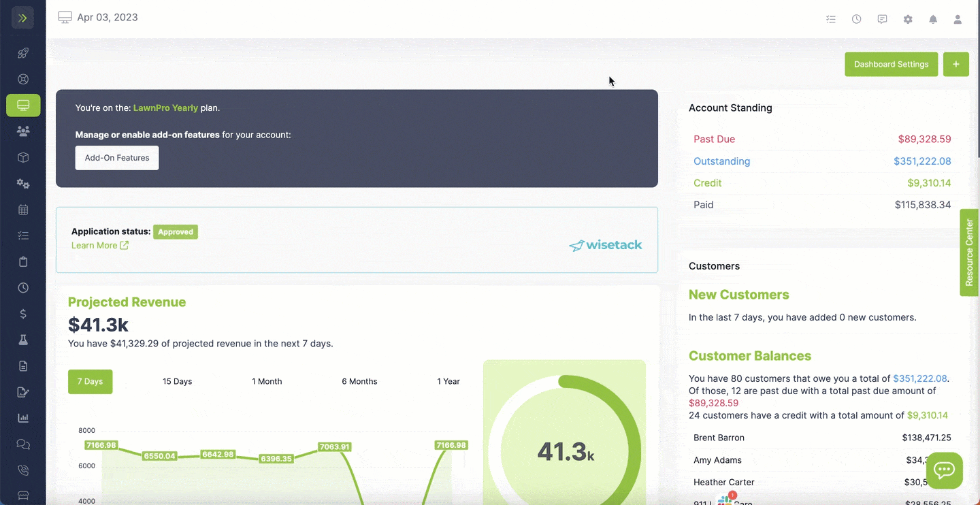
Task: Click the Slack icon with notification badge
Action: [x=725, y=500]
